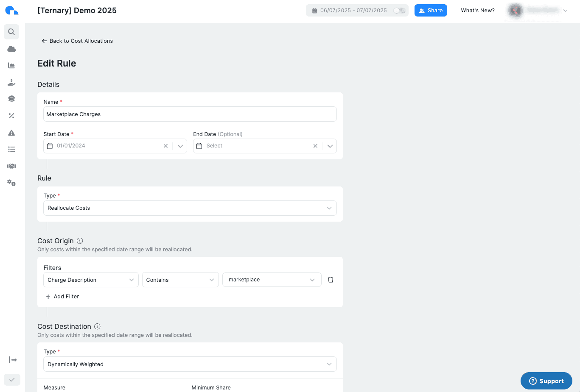This screenshot has width=580, height=392.
Task: Click the checkmark icon at sidebar bottom
Action: click(x=12, y=380)
